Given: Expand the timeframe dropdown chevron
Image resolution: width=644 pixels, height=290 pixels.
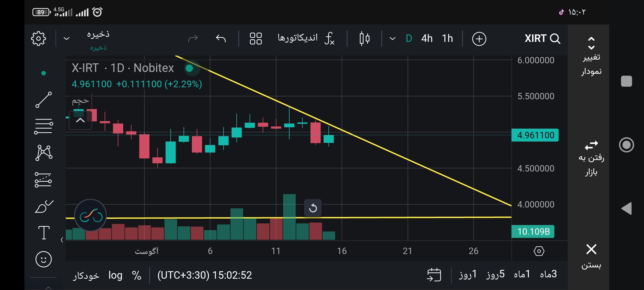Looking at the screenshot, I should pyautogui.click(x=392, y=39).
